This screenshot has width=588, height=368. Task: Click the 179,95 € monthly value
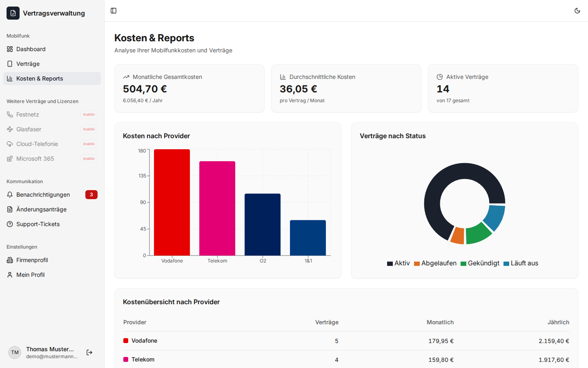[x=441, y=341]
